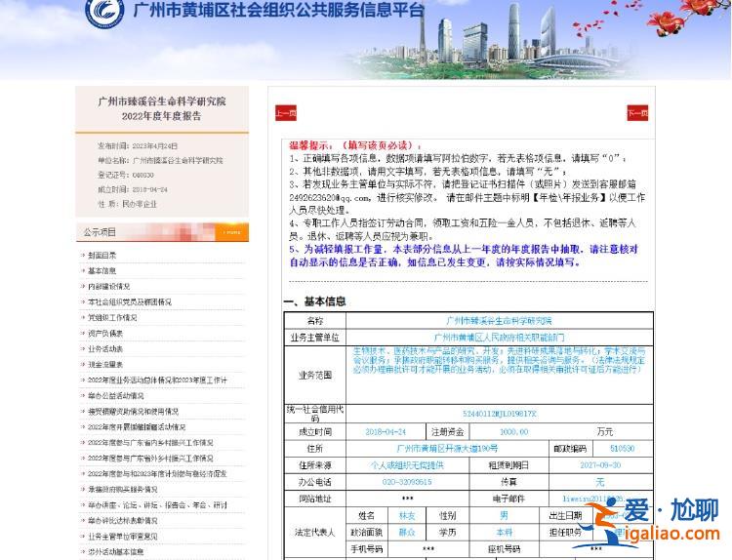Click 成立时间 value 2018-04-24 in table
Screen dimensions: 732x560
pyautogui.click(x=386, y=431)
